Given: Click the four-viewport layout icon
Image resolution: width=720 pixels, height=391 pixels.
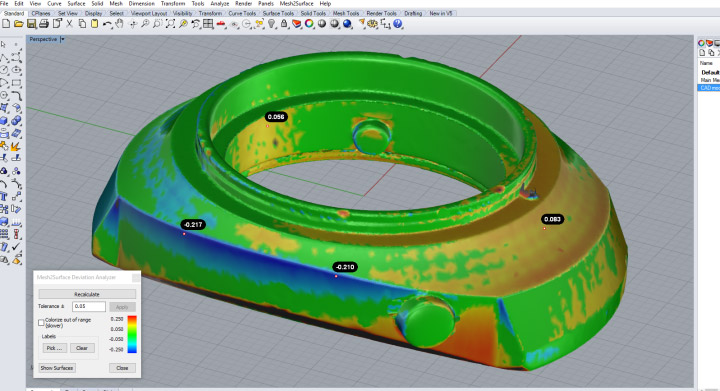Looking at the screenshot, I should 208,24.
